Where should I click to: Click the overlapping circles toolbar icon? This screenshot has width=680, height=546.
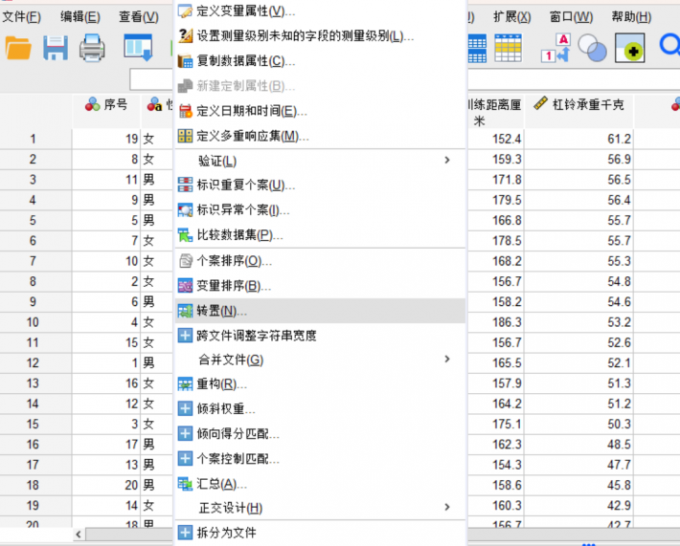pos(593,47)
